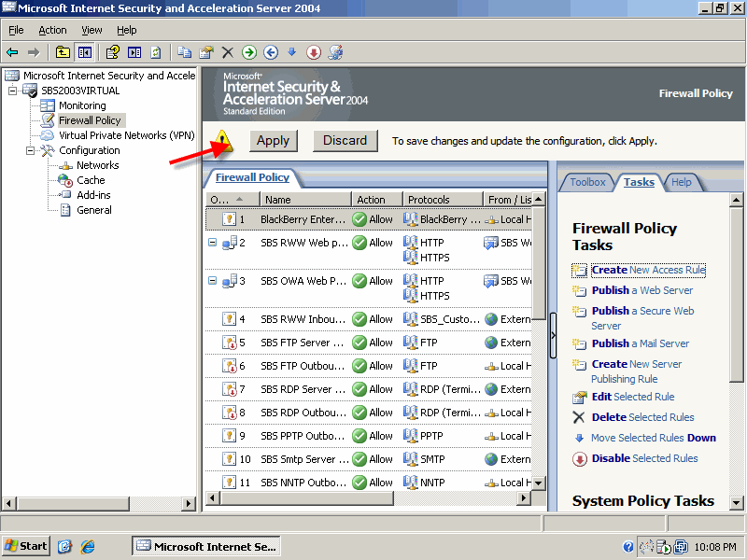The image size is (747, 560).
Task: Switch to the Help tab in task pane
Action: 682,182
